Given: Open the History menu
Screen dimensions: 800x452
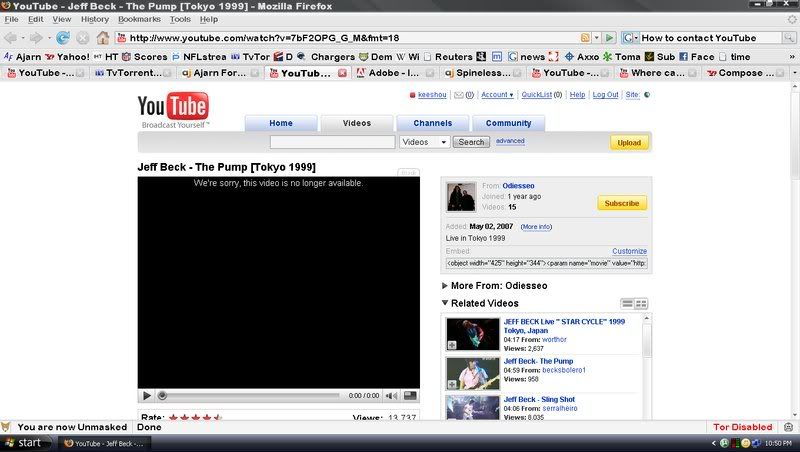Looking at the screenshot, I should pos(95,19).
